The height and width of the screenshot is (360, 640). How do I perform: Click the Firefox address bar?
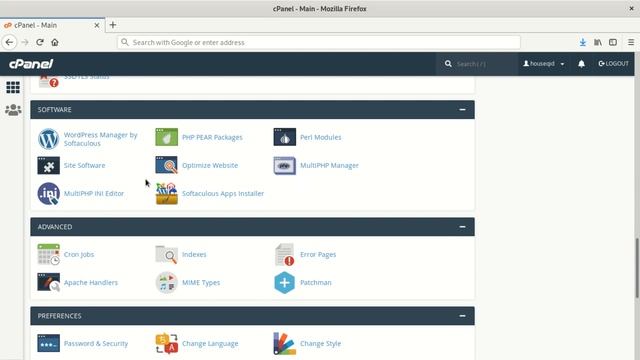pos(319,42)
